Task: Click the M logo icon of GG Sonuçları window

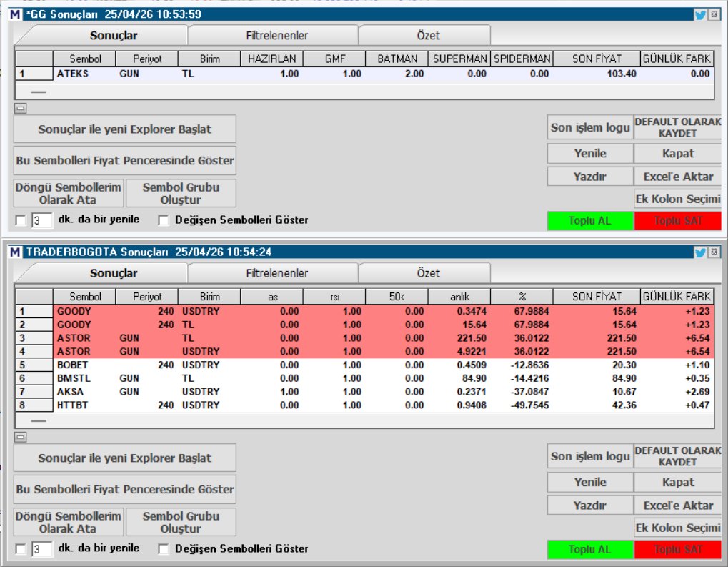Action: click(x=15, y=14)
